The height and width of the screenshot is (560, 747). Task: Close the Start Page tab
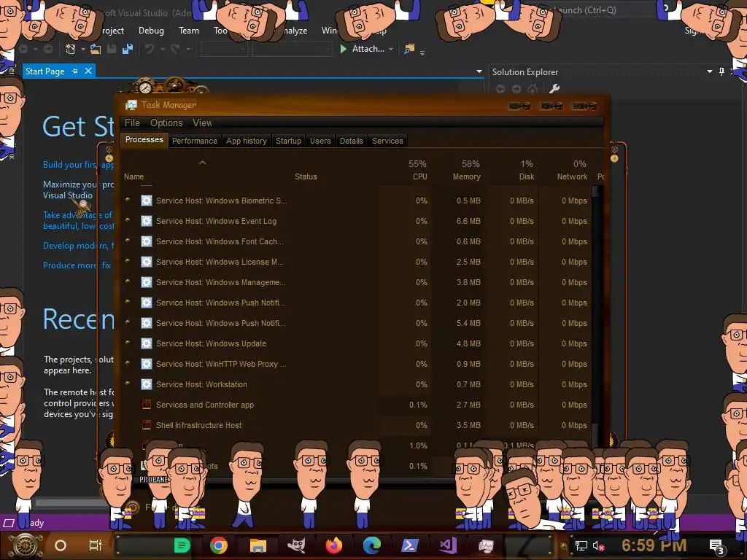tap(88, 71)
